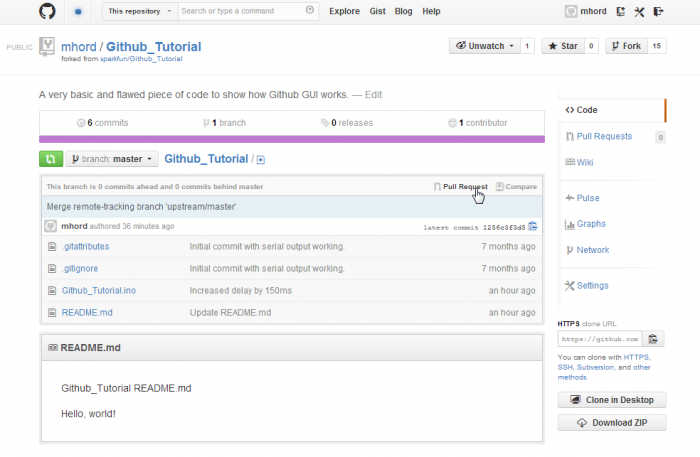The width and height of the screenshot is (700, 457).
Task: Open the Github_Tutorial.ino file
Action: [x=99, y=291]
